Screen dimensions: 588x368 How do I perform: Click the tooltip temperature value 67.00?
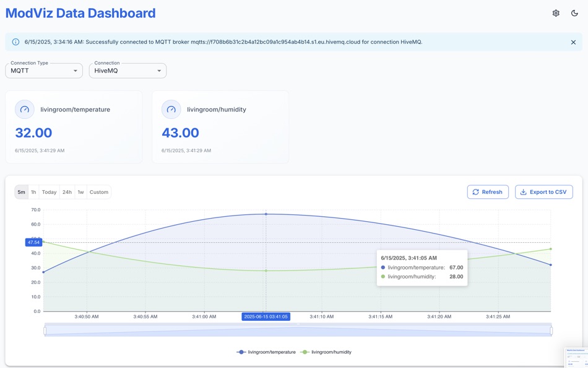click(x=456, y=268)
